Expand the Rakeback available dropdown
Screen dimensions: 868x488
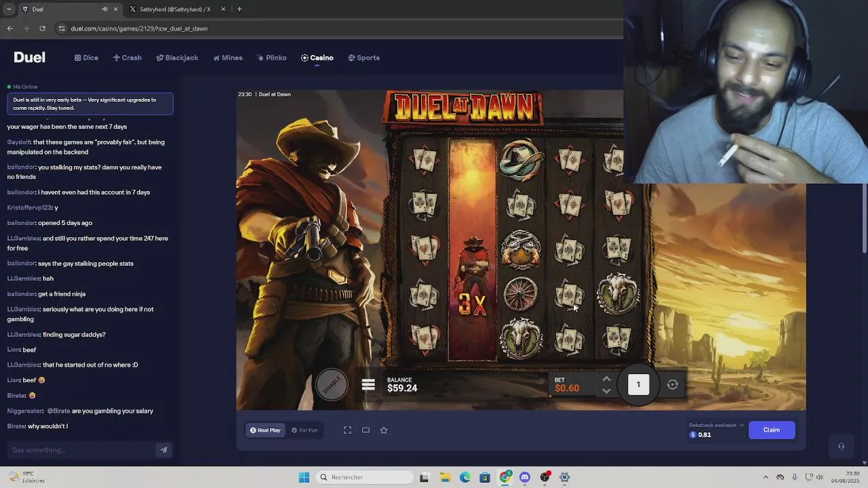pyautogui.click(x=716, y=425)
